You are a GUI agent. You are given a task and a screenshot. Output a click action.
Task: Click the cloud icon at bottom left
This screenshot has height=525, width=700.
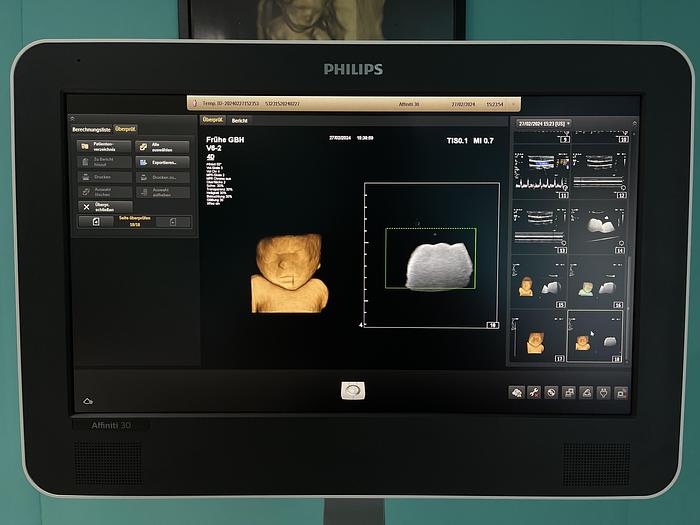pyautogui.click(x=88, y=401)
